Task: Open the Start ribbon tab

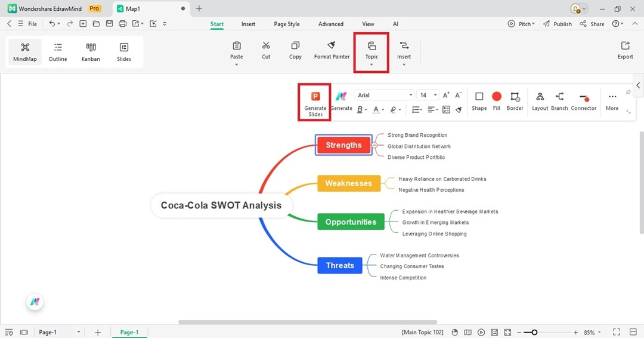Action: [x=217, y=24]
